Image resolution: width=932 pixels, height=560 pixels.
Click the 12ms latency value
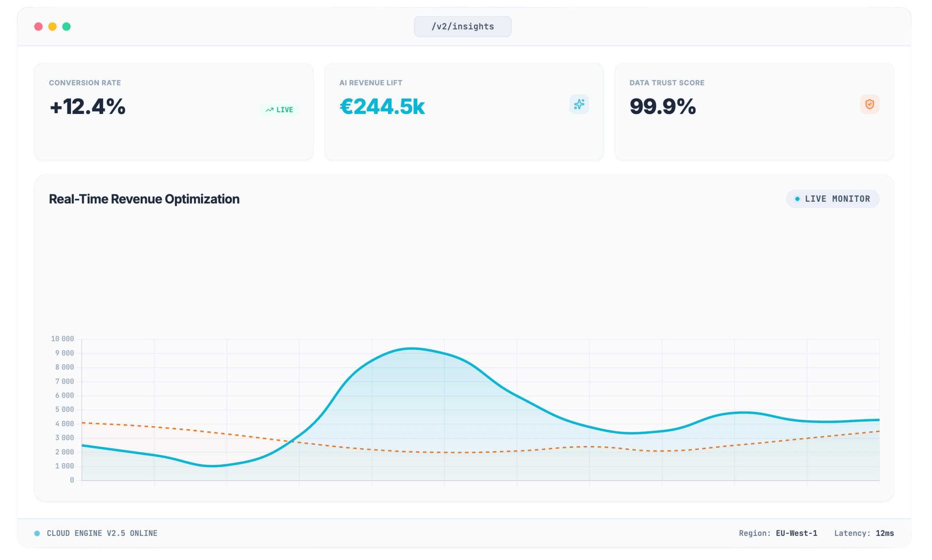[x=884, y=533]
